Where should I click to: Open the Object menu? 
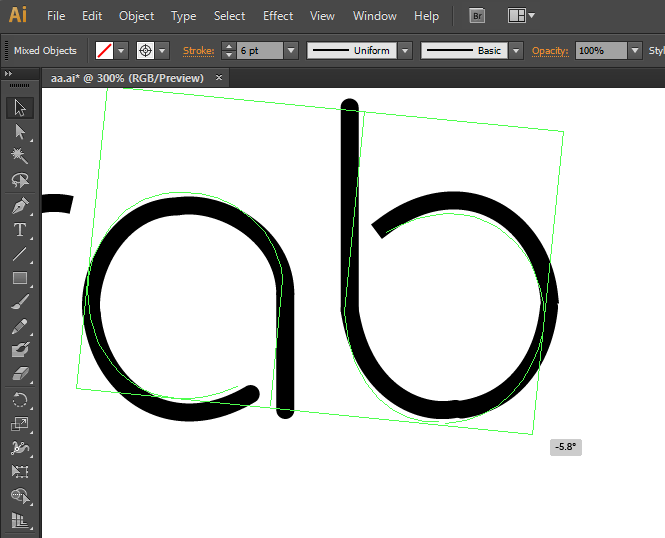[x=137, y=16]
